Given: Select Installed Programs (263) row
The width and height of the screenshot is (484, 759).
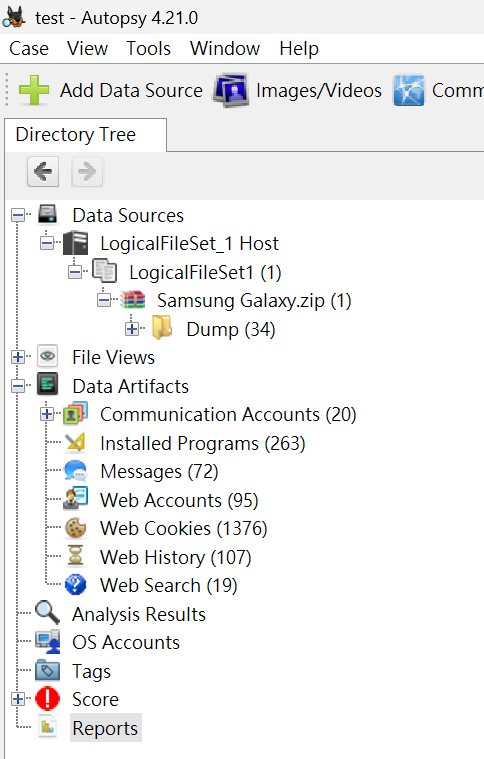Looking at the screenshot, I should (202, 443).
